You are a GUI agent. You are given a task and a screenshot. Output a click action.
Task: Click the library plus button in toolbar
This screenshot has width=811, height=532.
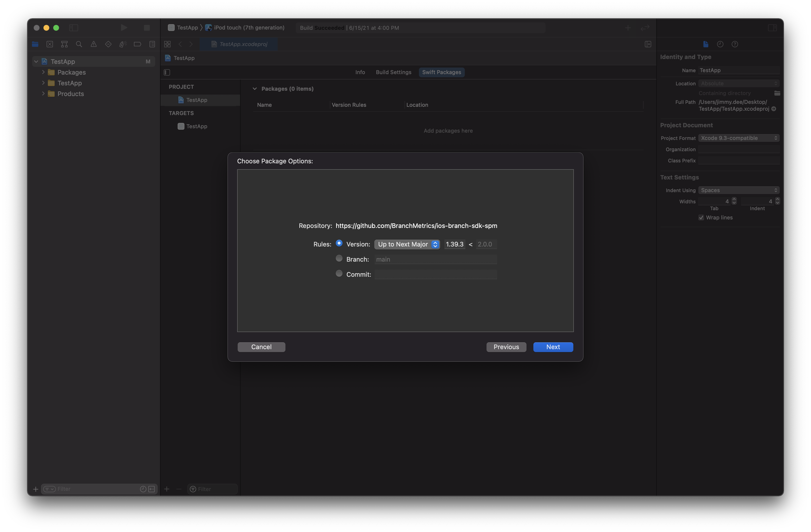[628, 28]
